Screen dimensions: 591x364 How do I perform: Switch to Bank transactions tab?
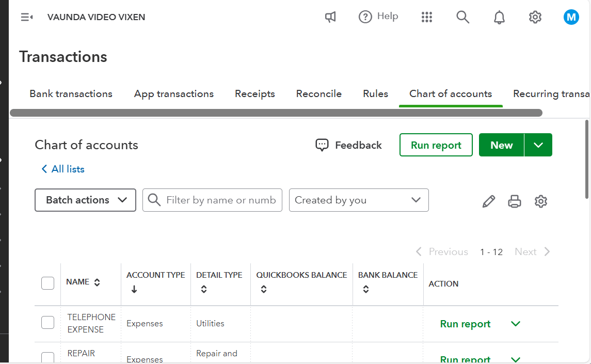coord(71,94)
